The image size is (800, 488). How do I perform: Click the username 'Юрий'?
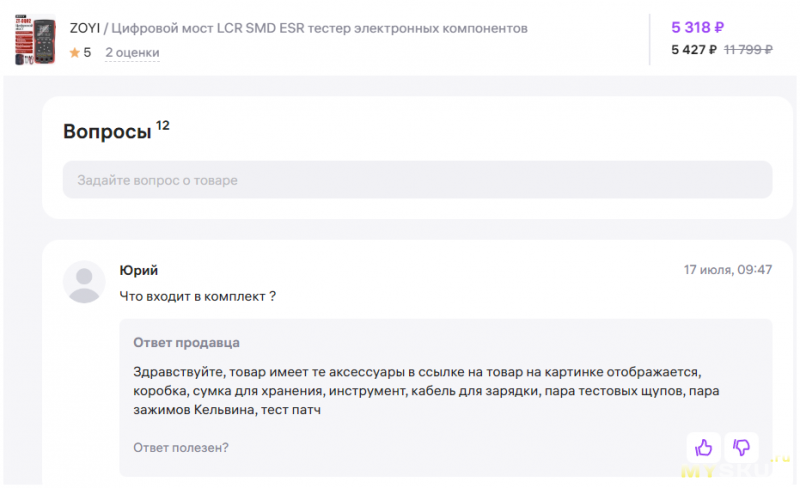pos(138,270)
